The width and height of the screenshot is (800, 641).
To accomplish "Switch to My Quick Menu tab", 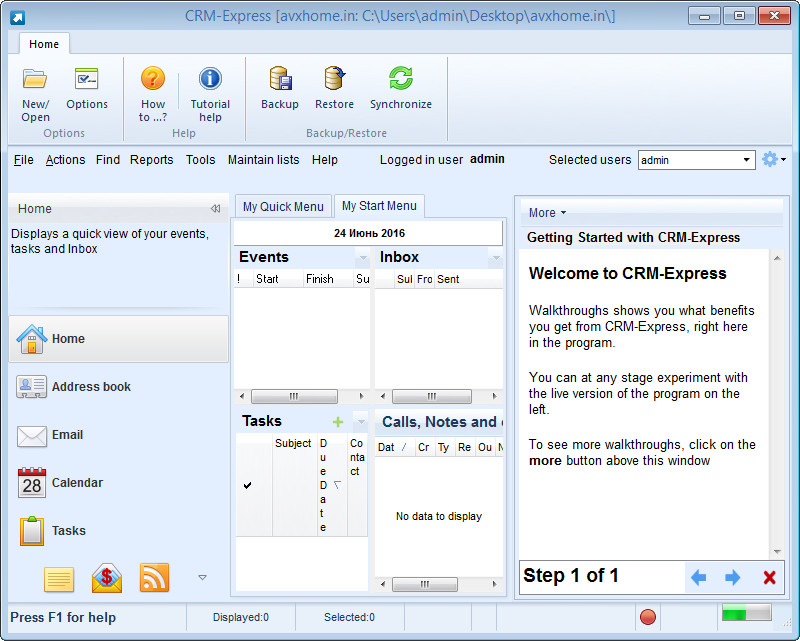I will 283,207.
